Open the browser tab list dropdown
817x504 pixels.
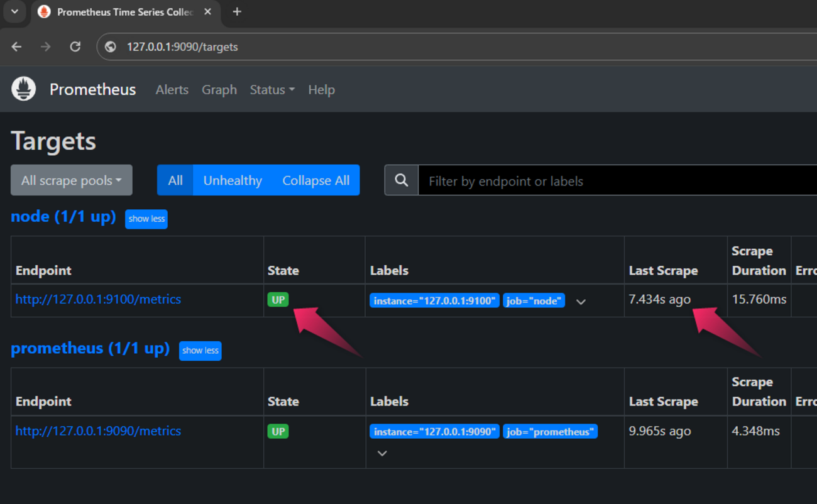pos(14,12)
